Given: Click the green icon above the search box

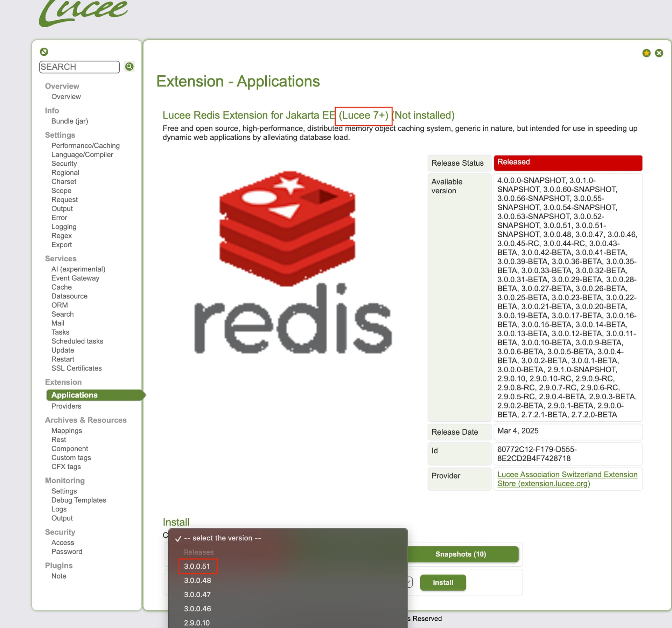Looking at the screenshot, I should pyautogui.click(x=44, y=52).
